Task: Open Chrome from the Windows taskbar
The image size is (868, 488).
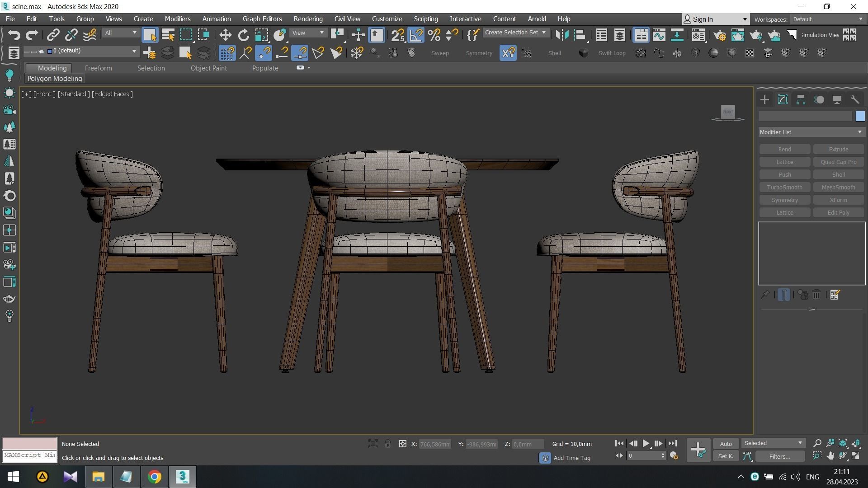Action: [x=154, y=477]
